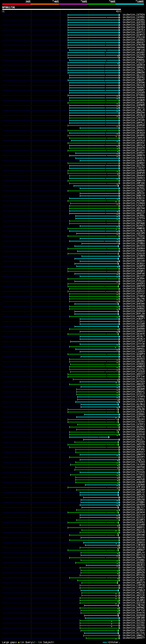The image size is (146, 644).
Task: Click UniRef100_C5E7H2 label
Action: click(134, 605)
